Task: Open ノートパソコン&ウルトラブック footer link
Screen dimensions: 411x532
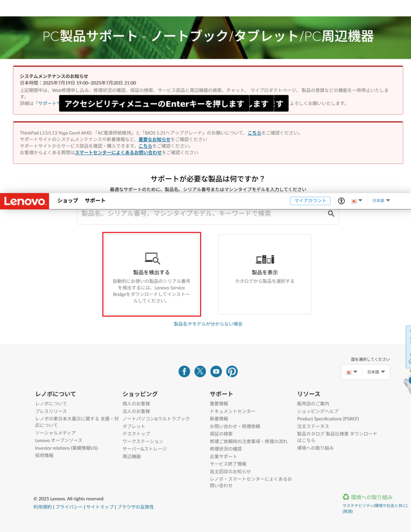Action: coord(156,419)
